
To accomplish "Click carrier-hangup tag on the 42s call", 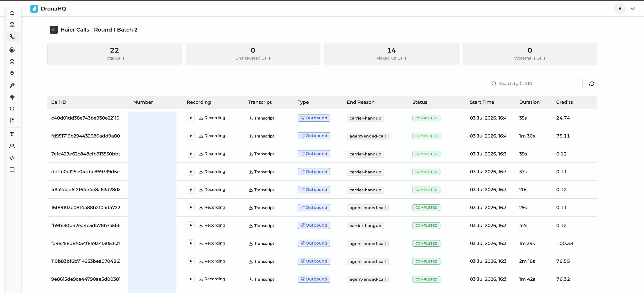I will pyautogui.click(x=365, y=226).
